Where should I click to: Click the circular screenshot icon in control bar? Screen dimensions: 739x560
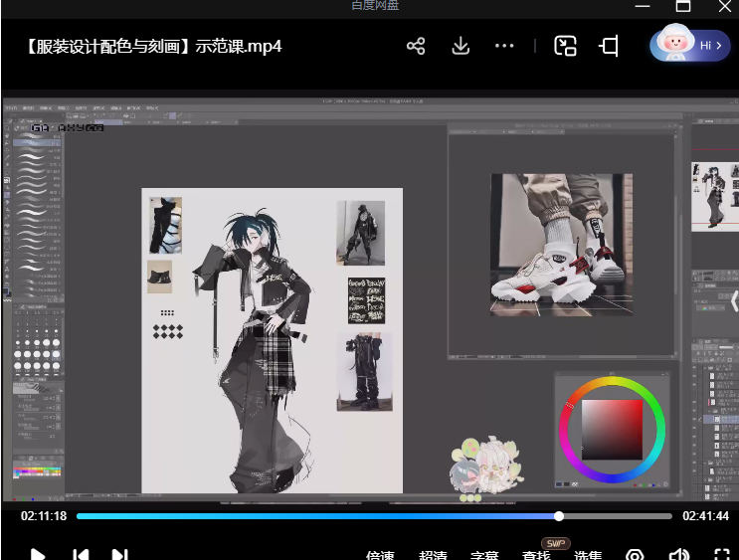point(635,555)
